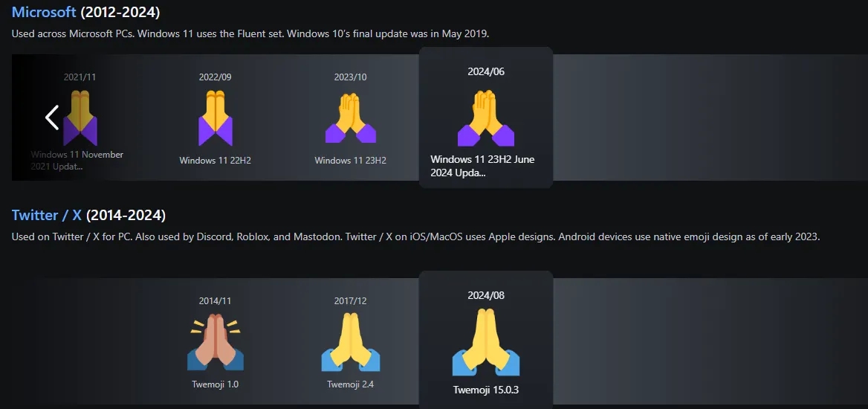Click the left carousel arrow in the Microsoft row
Screen dimensions: 868x409
(52, 117)
